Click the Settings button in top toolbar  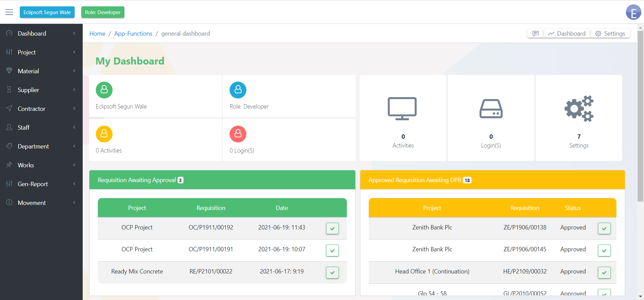pos(610,34)
